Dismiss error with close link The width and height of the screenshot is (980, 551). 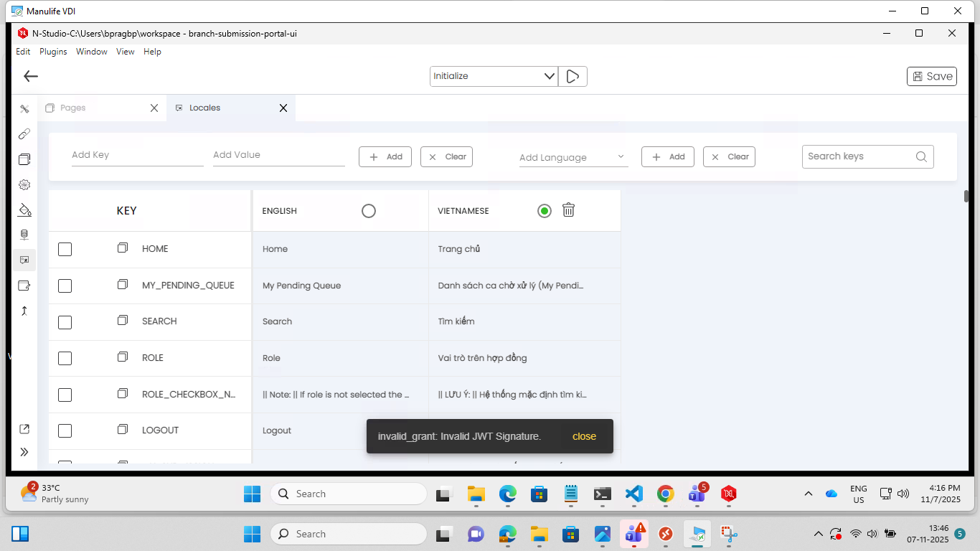pos(584,436)
